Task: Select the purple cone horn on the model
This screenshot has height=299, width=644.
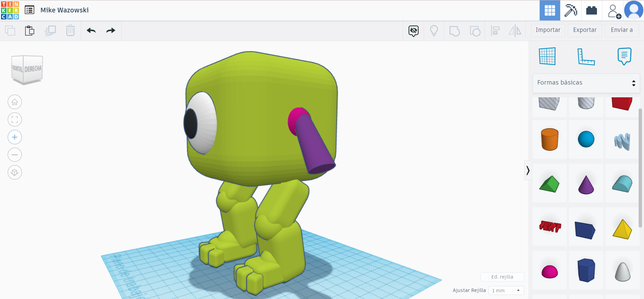Action: 315,144
